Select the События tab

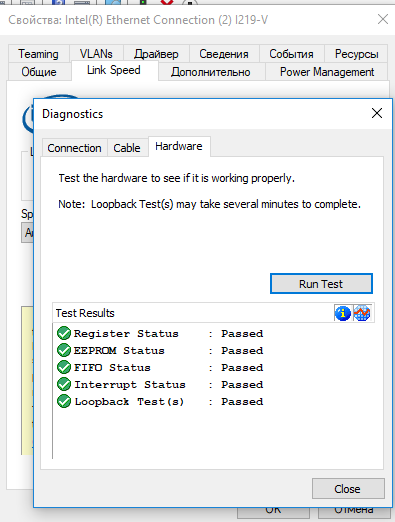[291, 54]
